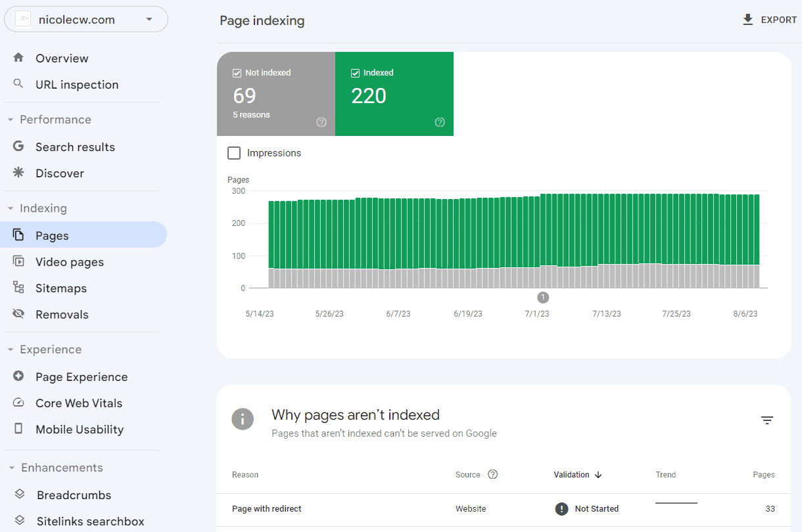Open Page Experience report
The height and width of the screenshot is (532, 802).
[x=82, y=377]
